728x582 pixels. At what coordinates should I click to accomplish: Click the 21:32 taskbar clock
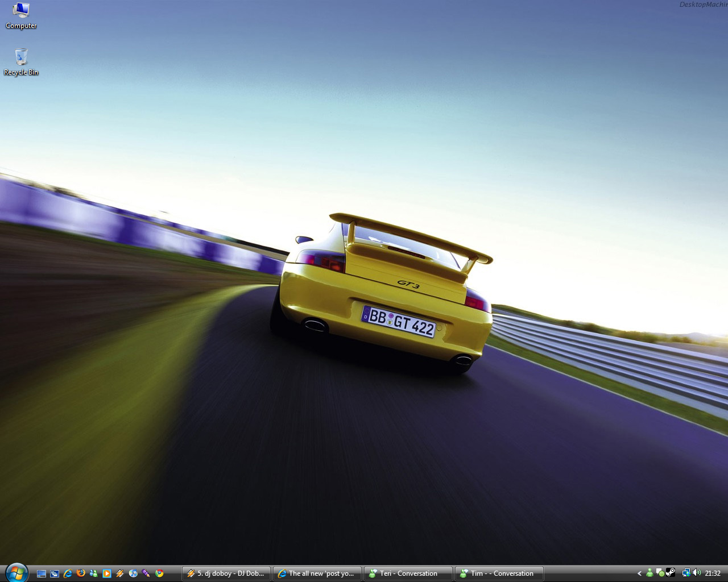713,573
